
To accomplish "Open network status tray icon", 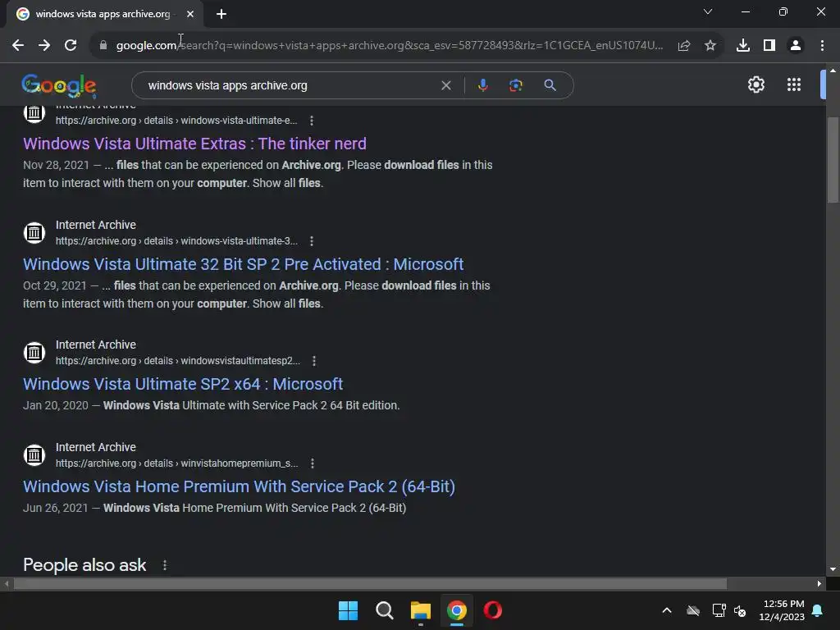I will point(719,610).
